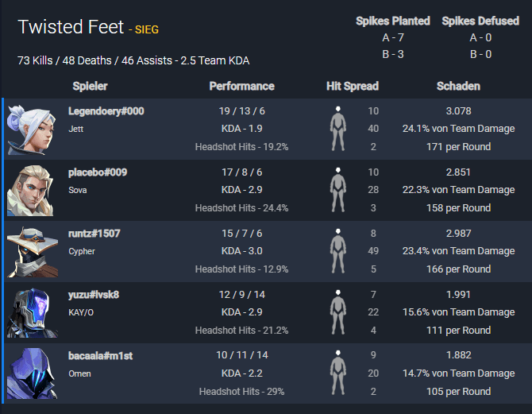Click the hit spread body icon for placebo#009

(338, 190)
